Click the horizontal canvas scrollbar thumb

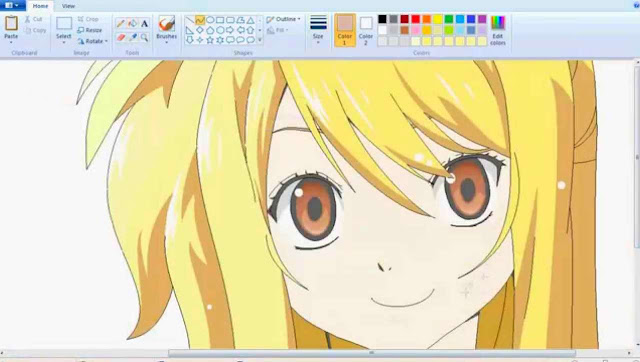coord(372,353)
